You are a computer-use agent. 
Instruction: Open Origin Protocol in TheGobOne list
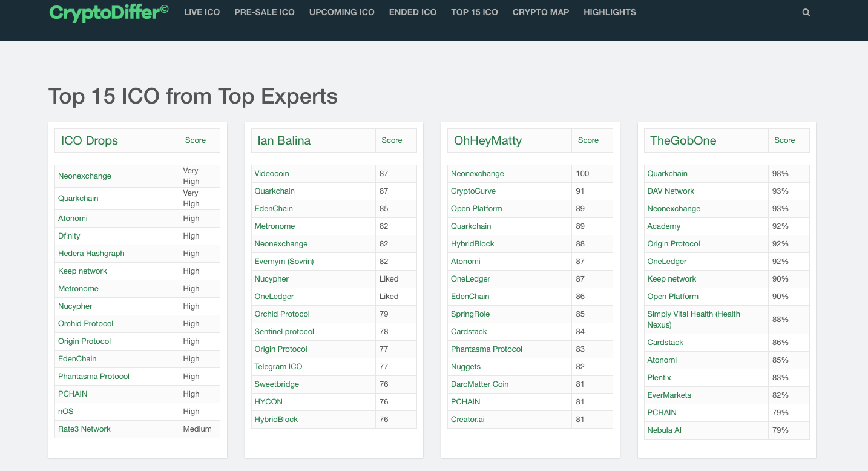674,244
